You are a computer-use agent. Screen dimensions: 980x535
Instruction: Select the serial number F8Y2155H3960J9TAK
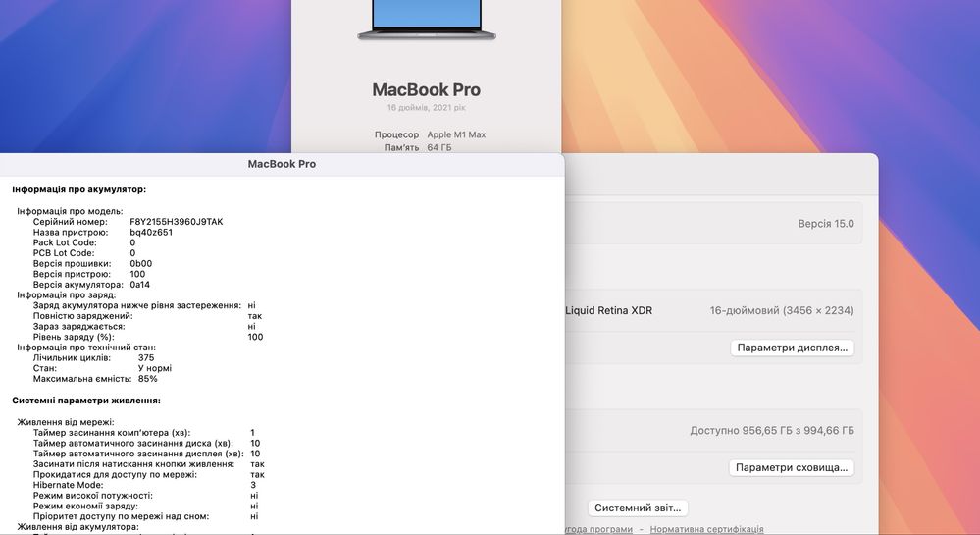coord(177,222)
